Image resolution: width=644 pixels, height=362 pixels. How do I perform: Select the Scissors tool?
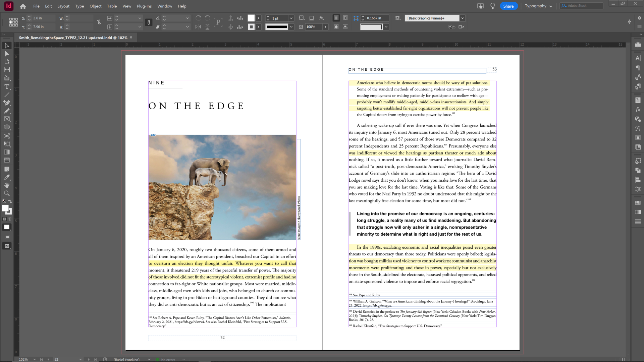[7, 136]
